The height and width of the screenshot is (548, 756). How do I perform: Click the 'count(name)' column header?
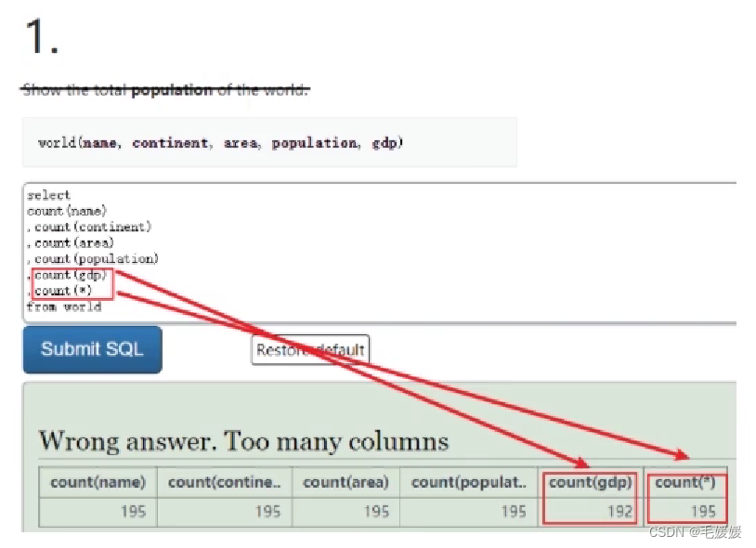[98, 482]
